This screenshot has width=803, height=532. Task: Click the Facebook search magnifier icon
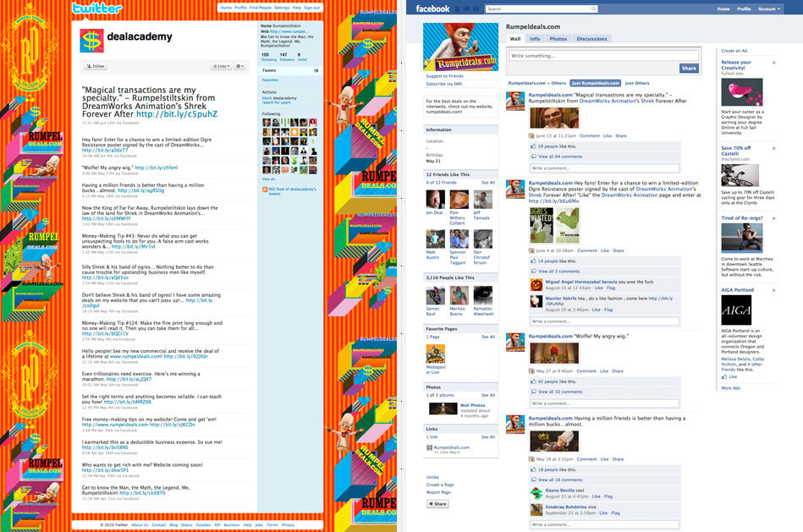(x=593, y=8)
